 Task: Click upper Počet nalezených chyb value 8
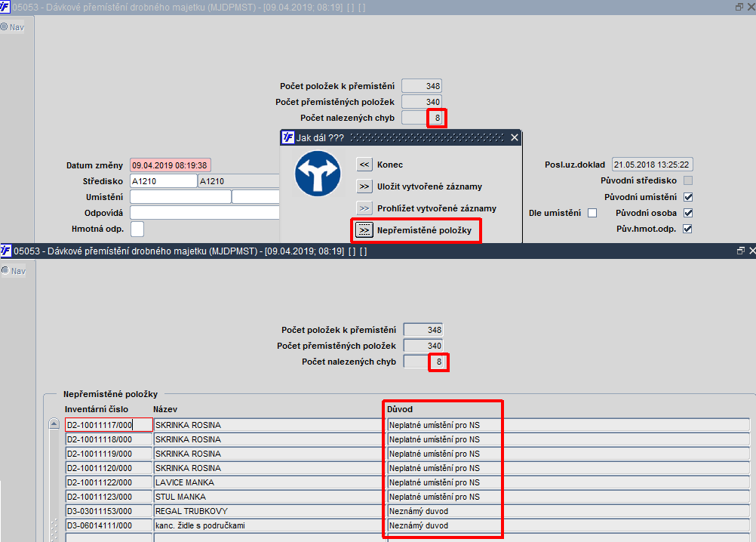(x=422, y=118)
